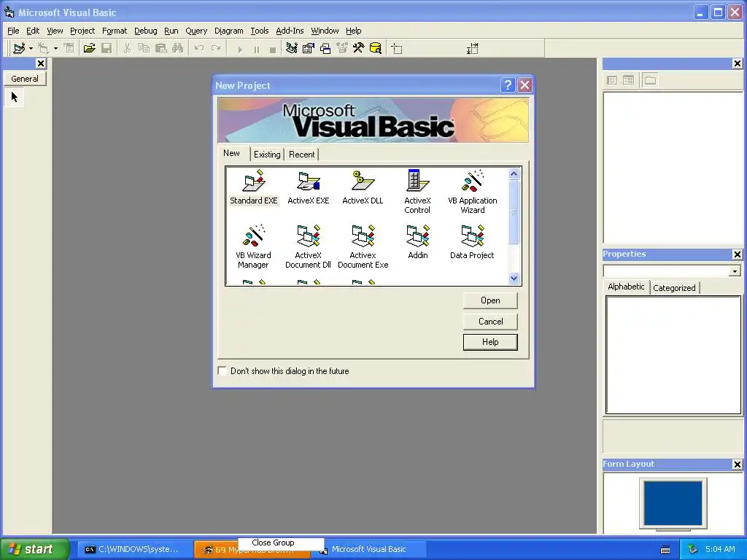This screenshot has width=747, height=560.
Task: Click the Copy toolbar icon
Action: point(144,48)
